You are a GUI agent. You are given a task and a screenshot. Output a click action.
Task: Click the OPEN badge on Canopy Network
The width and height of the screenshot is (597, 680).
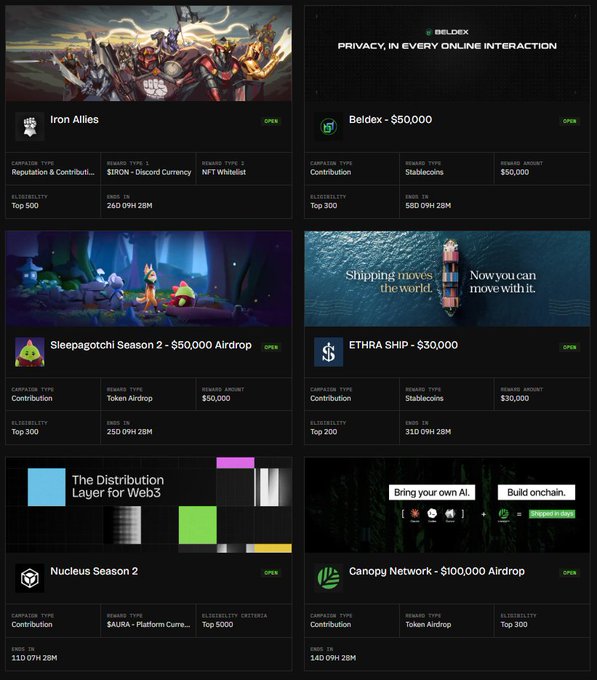click(x=570, y=573)
